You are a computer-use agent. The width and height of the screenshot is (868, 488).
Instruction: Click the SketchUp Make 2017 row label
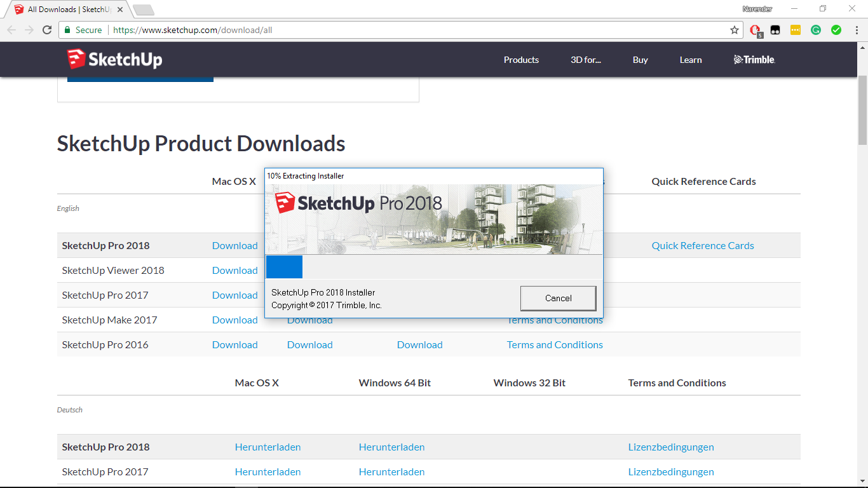click(x=109, y=320)
